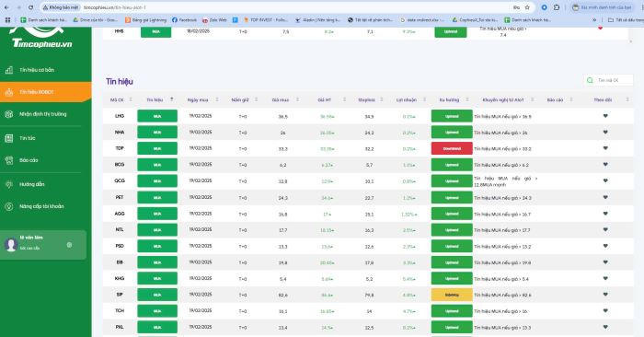The width and height of the screenshot is (644, 337).
Task: Select stock code EIB in table
Action: click(120, 262)
